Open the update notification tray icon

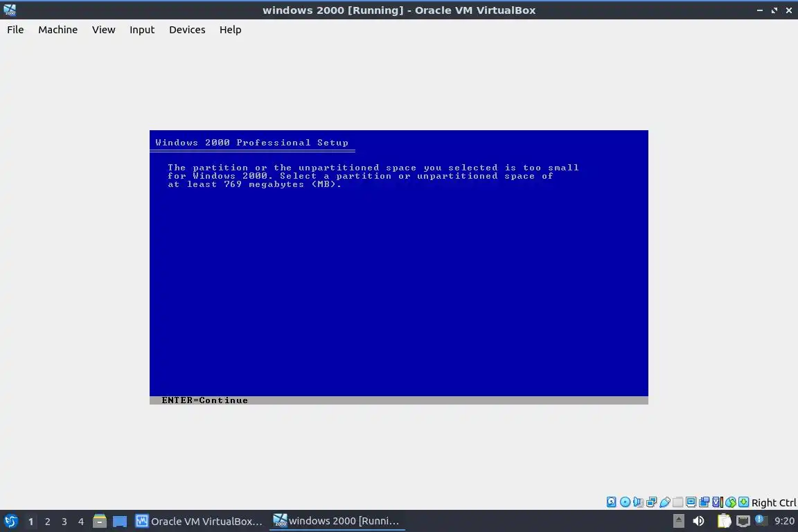coord(761,520)
